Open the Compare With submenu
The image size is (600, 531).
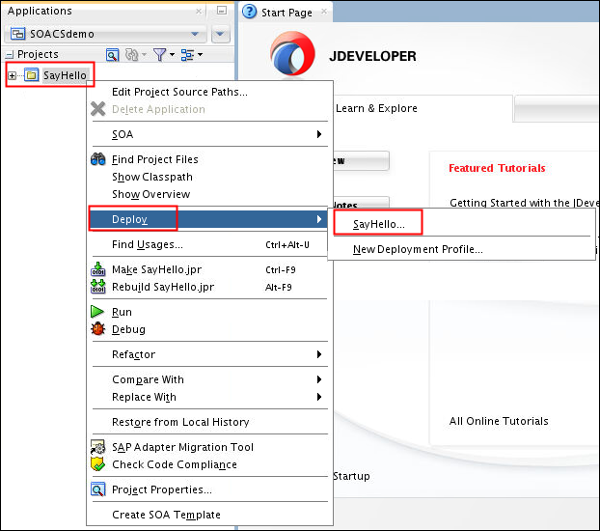click(210, 379)
